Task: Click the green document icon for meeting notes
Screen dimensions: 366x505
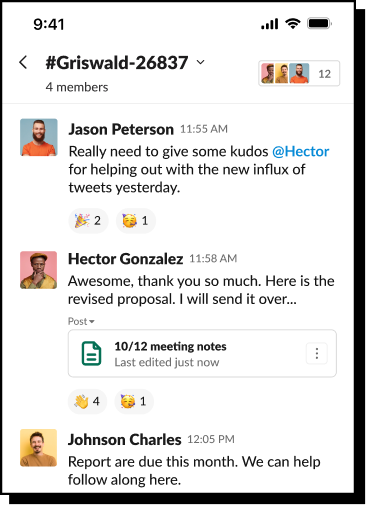Action: (91, 353)
